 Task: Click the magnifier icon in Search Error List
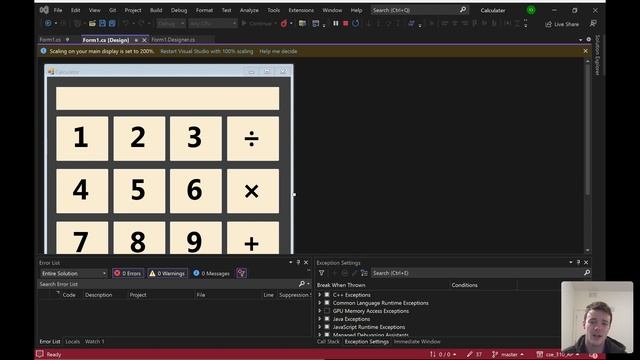click(x=302, y=284)
